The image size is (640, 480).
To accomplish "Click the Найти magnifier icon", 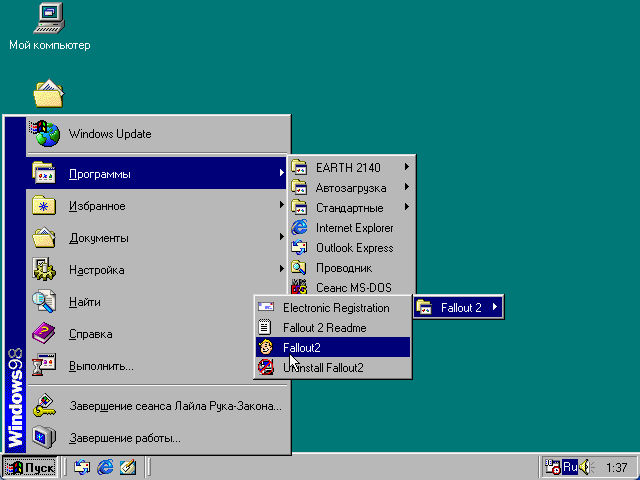I will 44,302.
